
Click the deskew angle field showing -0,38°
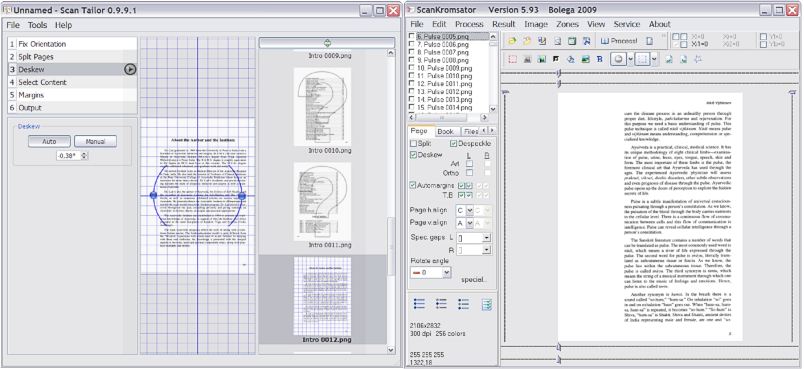[69, 155]
